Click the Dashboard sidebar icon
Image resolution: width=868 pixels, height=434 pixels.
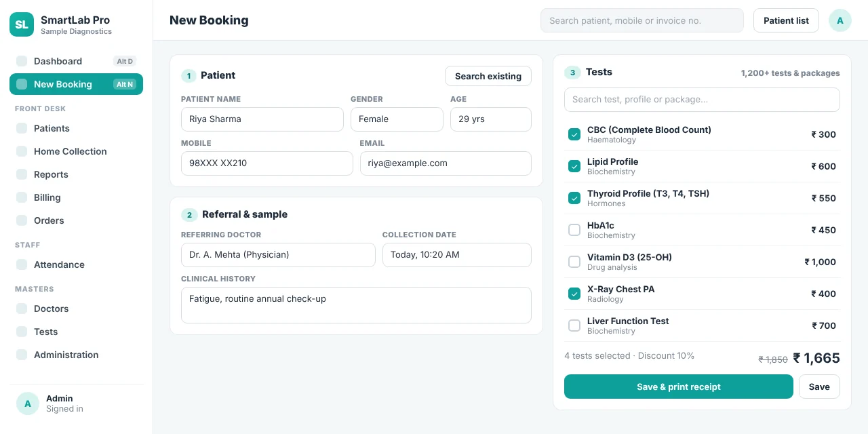(x=22, y=61)
